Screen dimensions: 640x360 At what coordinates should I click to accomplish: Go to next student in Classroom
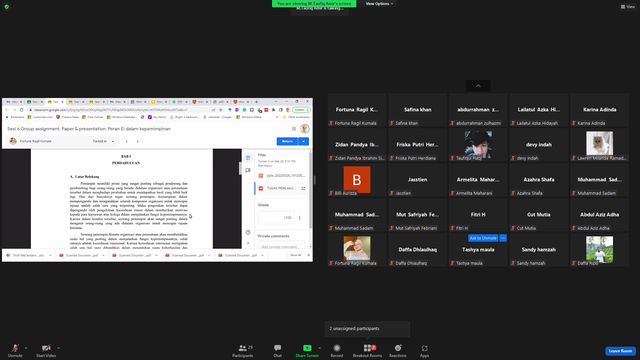138,141
